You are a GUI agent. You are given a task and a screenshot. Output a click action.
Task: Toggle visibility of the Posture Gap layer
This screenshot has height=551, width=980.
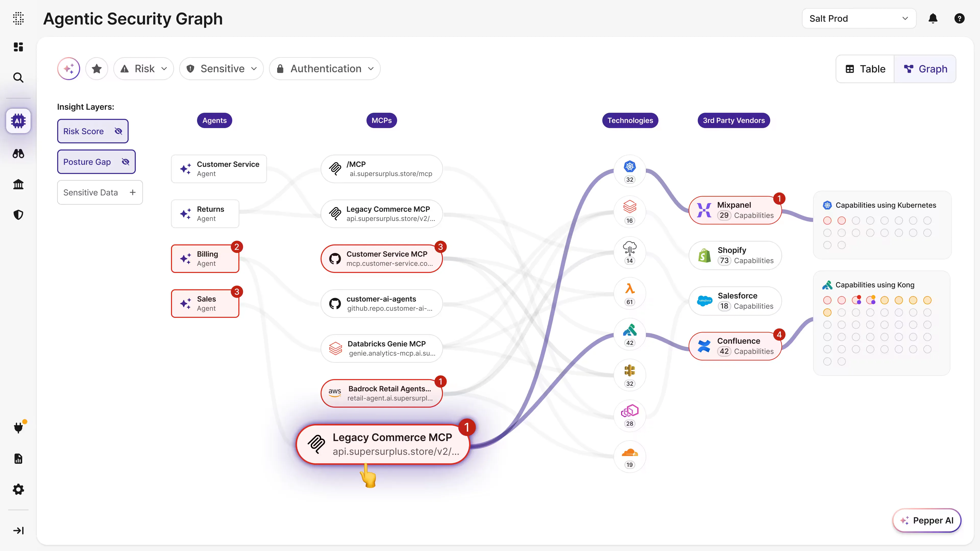pyautogui.click(x=125, y=162)
